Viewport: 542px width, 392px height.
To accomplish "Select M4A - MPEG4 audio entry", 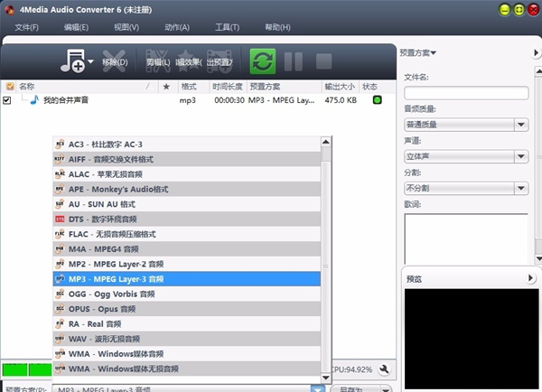I will 187,249.
